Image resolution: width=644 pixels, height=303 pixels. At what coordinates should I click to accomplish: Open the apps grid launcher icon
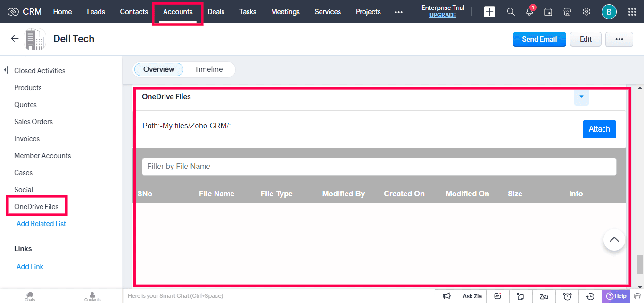[632, 12]
